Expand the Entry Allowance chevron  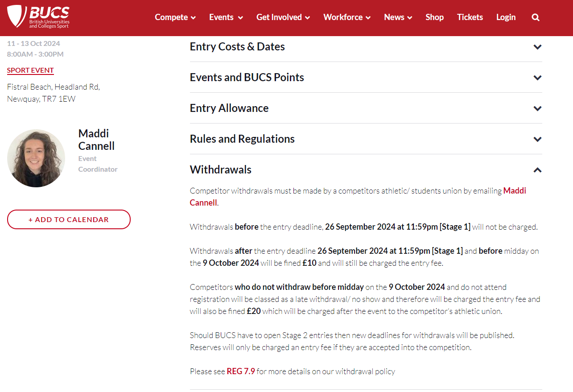pyautogui.click(x=537, y=108)
